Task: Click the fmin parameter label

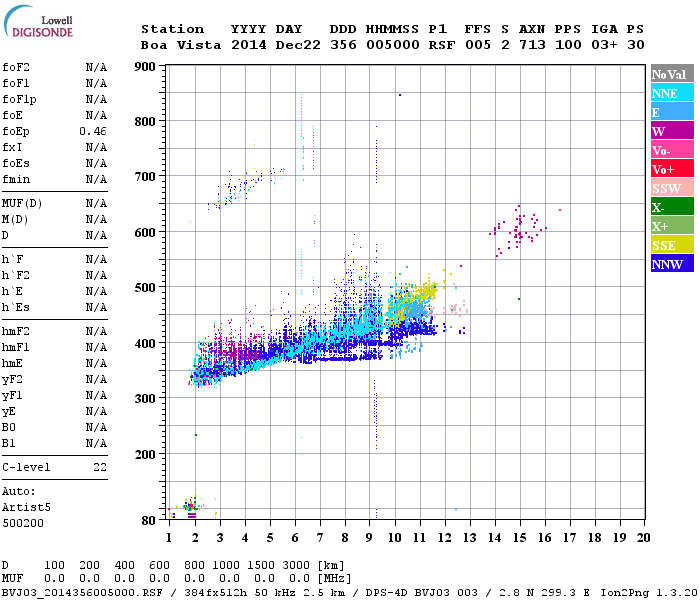Action: click(x=16, y=179)
